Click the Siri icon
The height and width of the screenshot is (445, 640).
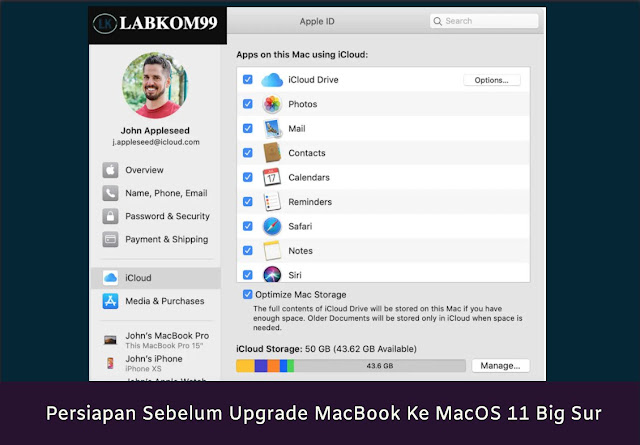click(x=272, y=274)
